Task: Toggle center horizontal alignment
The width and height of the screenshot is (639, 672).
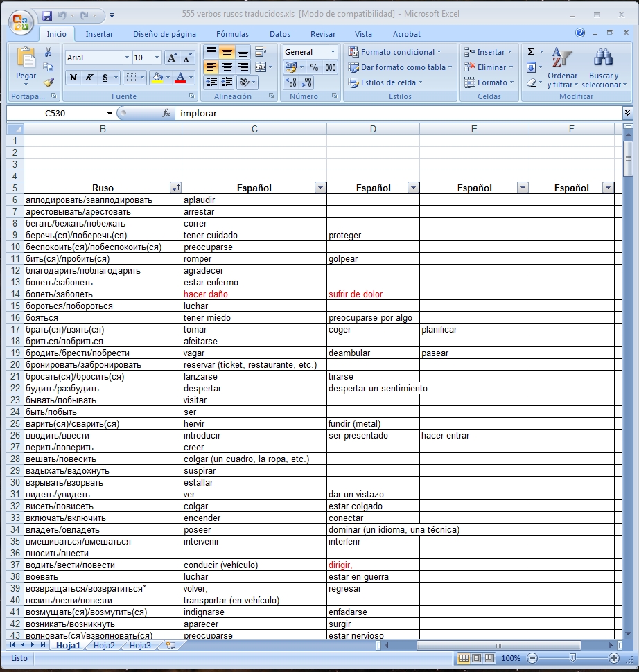Action: [x=227, y=67]
